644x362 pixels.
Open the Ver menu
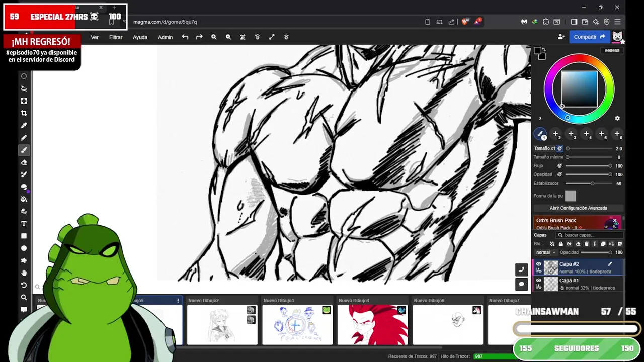(x=95, y=37)
